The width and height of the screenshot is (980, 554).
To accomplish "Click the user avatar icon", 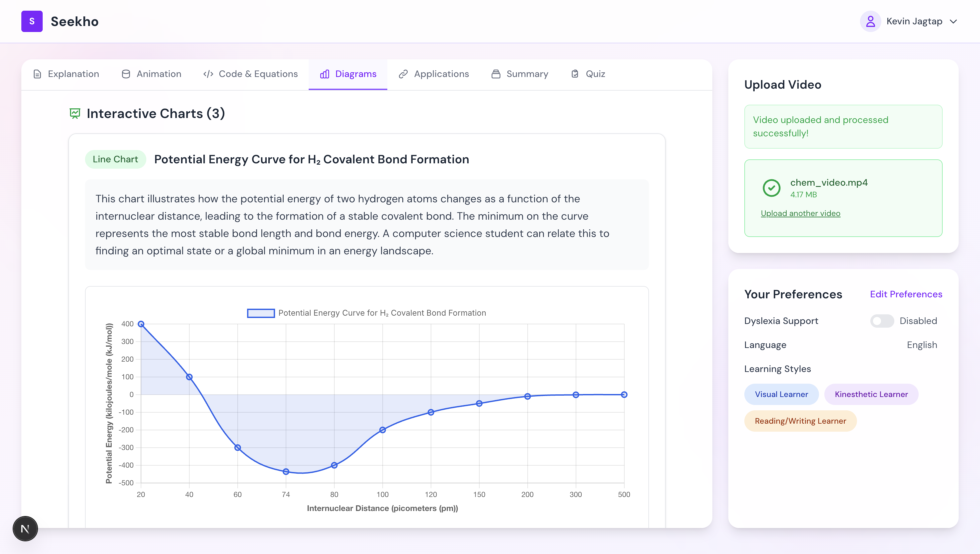I will [x=870, y=21].
